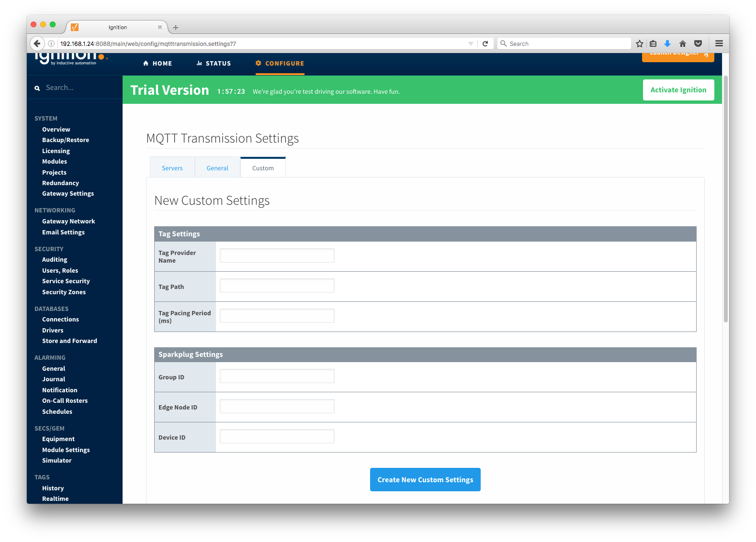The width and height of the screenshot is (756, 542).
Task: Open Module Settings in sidebar
Action: [x=66, y=450]
